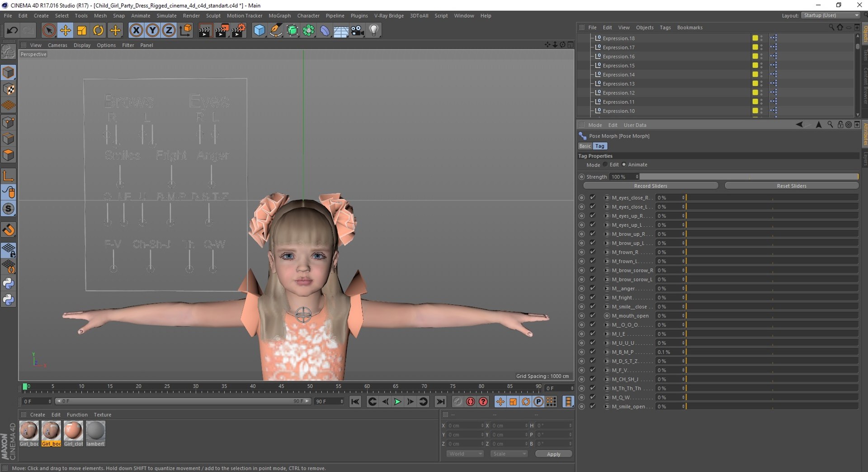
Task: Play the animation forward
Action: (397, 401)
